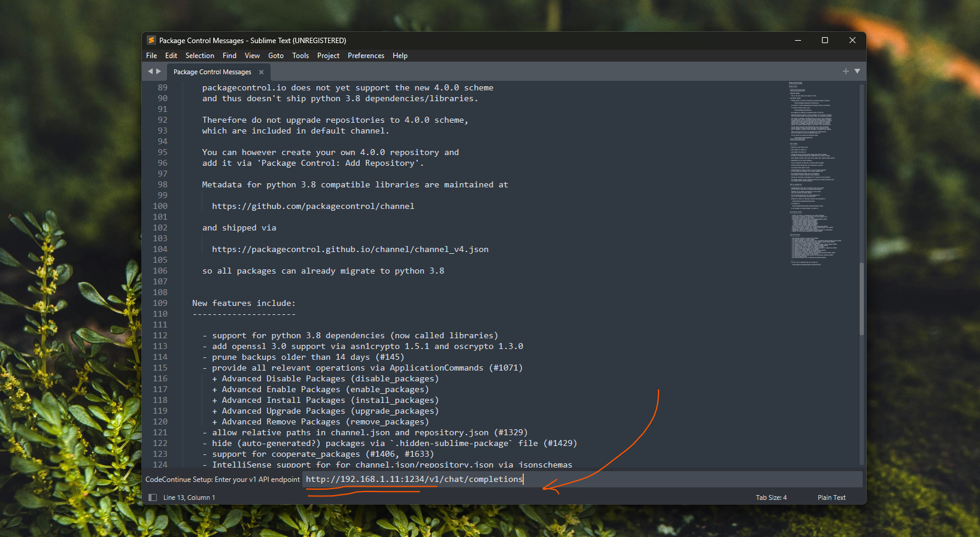Open the tab list dropdown arrow
This screenshot has height=537, width=980.
pyautogui.click(x=857, y=71)
